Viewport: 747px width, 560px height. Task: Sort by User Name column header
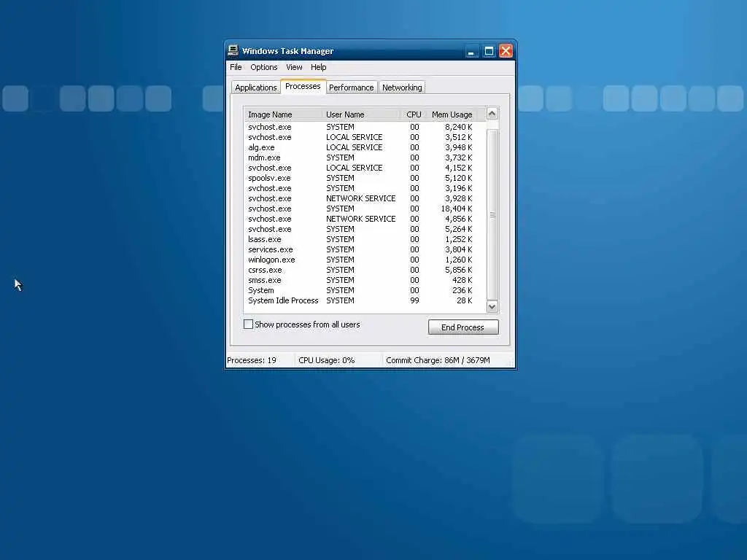[x=361, y=114]
